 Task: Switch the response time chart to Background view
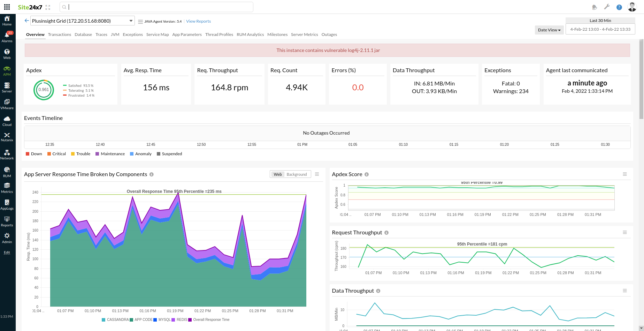297,174
